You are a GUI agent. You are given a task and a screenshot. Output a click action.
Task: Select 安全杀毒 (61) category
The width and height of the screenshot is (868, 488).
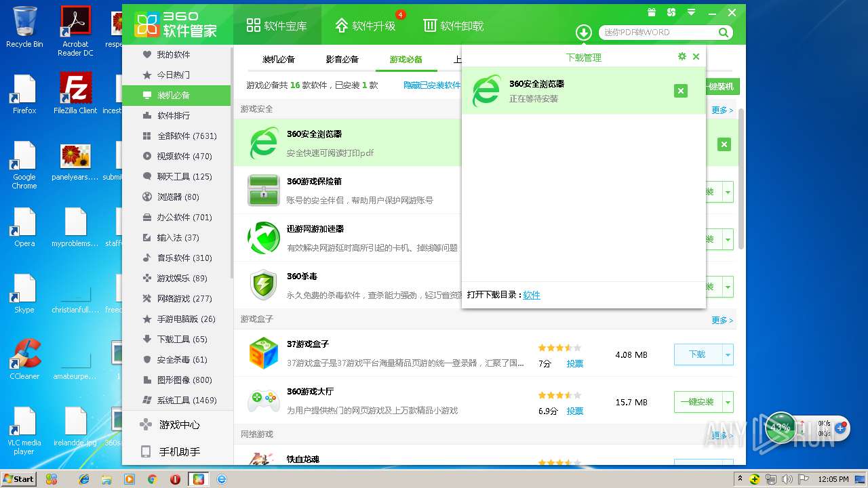pyautogui.click(x=176, y=359)
